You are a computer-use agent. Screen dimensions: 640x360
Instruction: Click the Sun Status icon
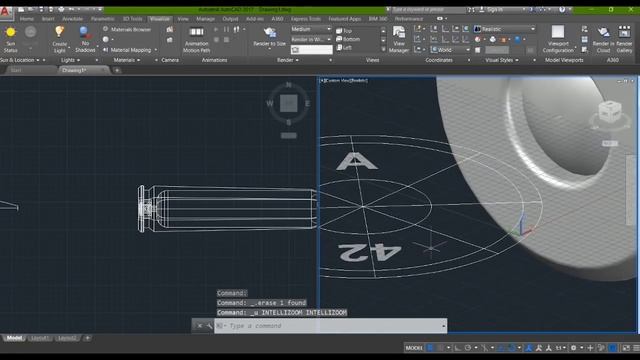pos(11,32)
